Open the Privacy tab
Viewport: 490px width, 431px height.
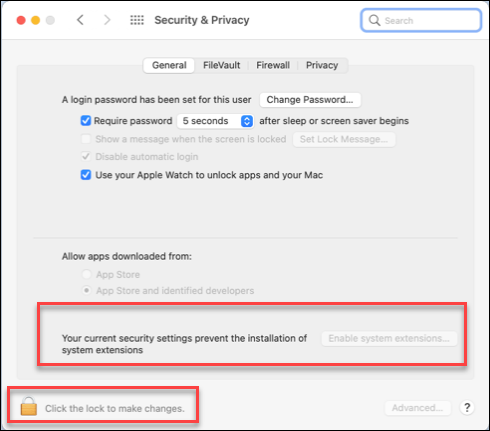322,65
